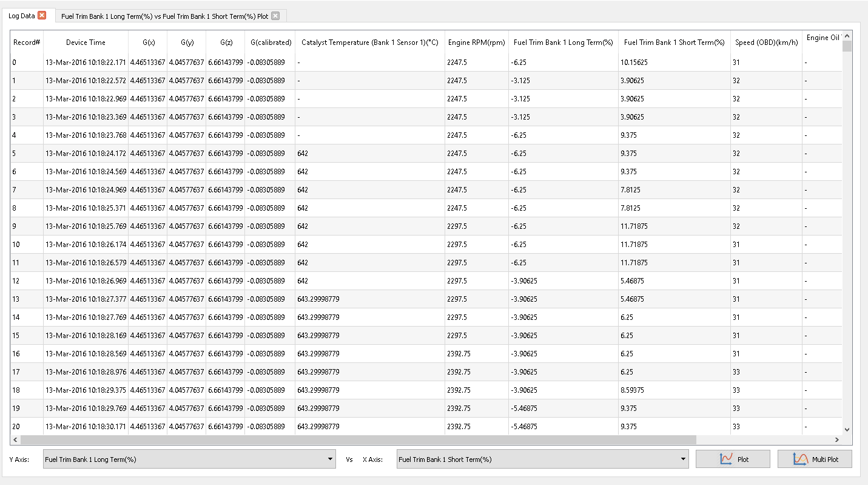The height and width of the screenshot is (485, 868).
Task: Close the Fuel Trim plot tab
Action: tap(275, 16)
